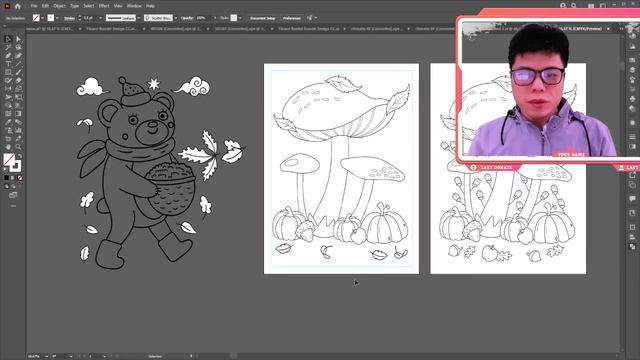Select the Column Graph tool
Viewport: 640px width, 360px height.
point(18,130)
